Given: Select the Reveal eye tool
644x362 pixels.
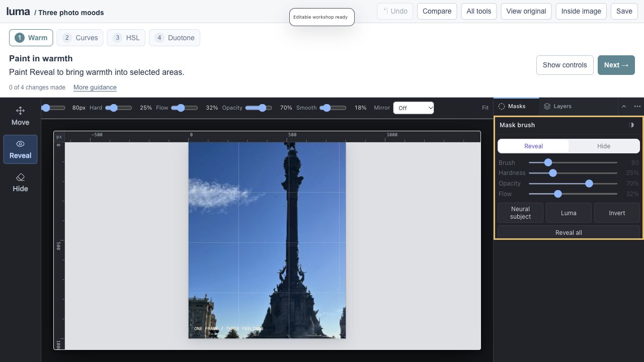Looking at the screenshot, I should [x=20, y=149].
